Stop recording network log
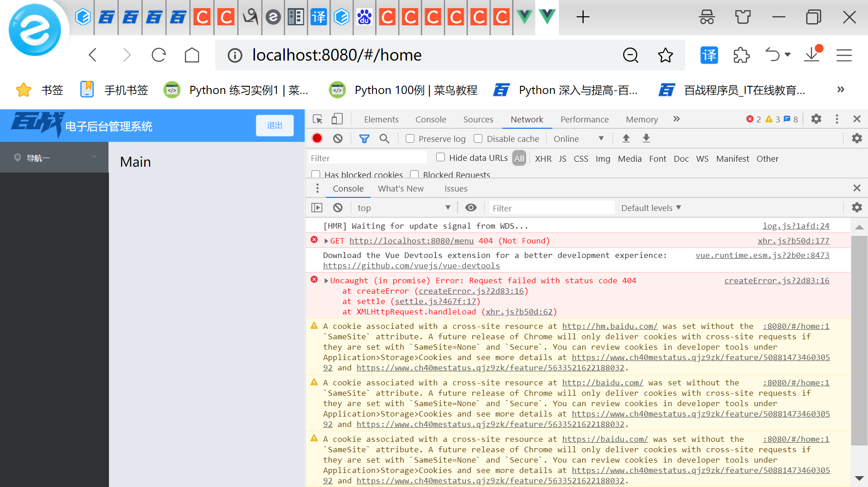Viewport: 868px width, 487px height. [x=317, y=138]
